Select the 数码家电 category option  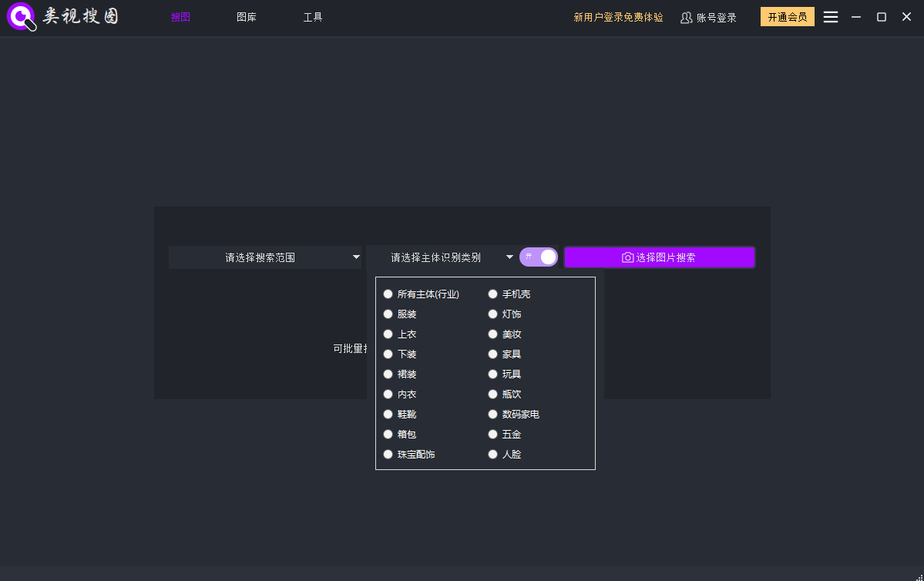pyautogui.click(x=493, y=415)
